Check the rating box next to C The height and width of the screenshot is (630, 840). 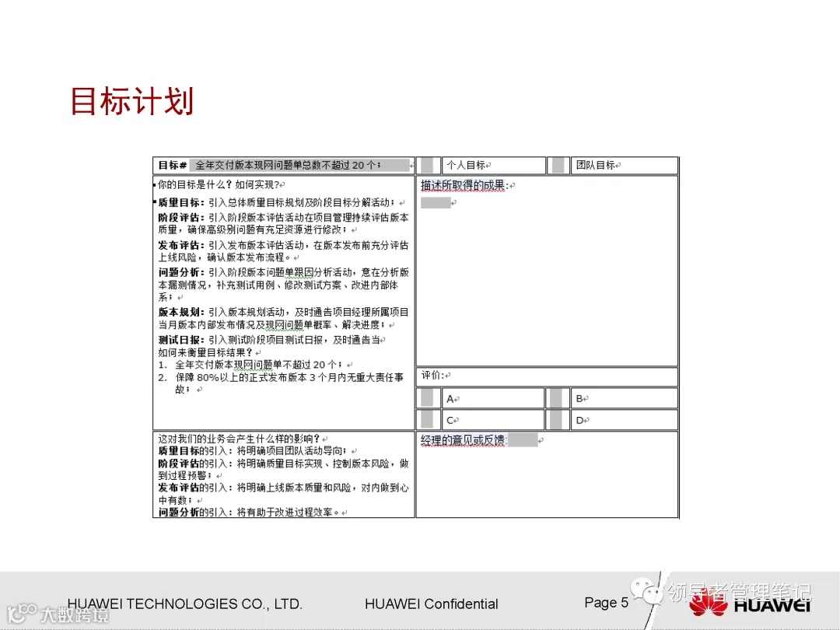click(x=429, y=419)
